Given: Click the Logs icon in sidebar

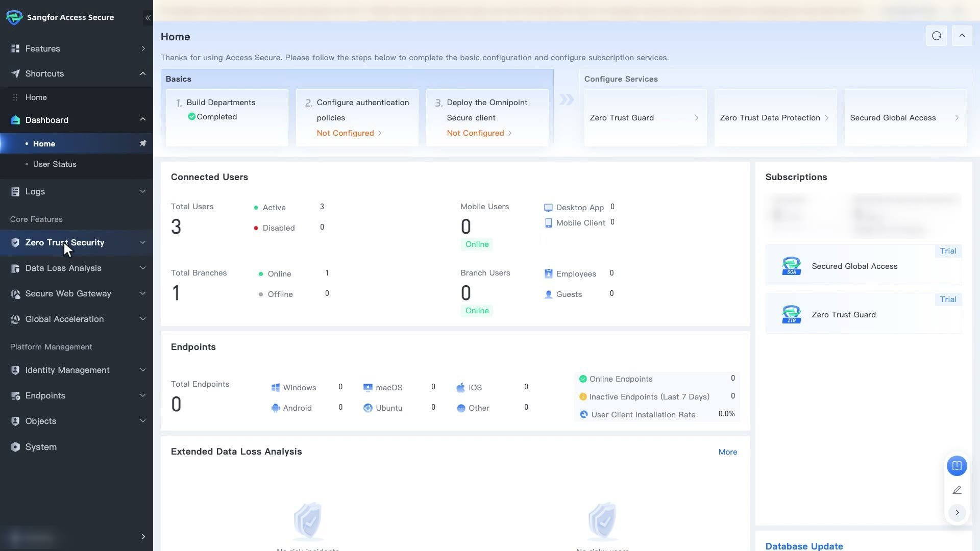Looking at the screenshot, I should pyautogui.click(x=15, y=191).
